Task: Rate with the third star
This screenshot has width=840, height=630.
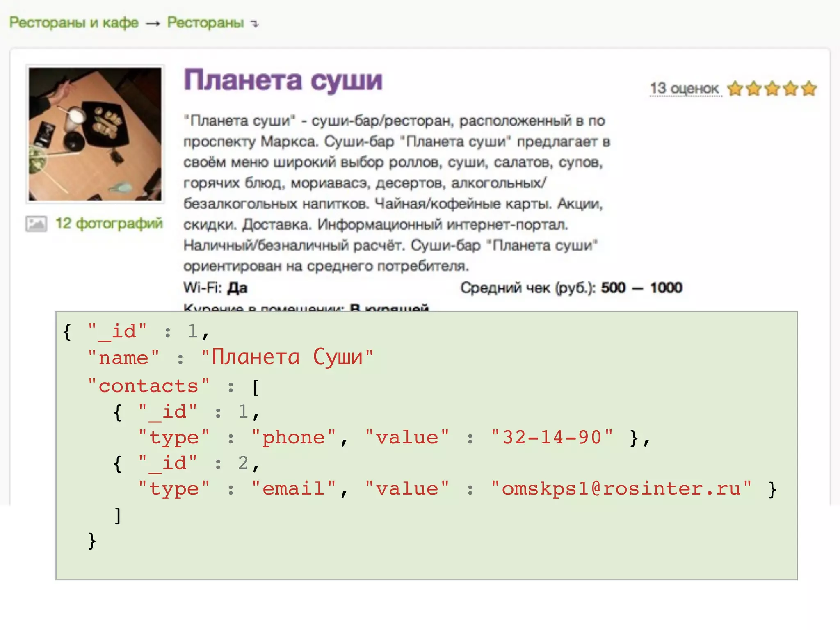Action: pyautogui.click(x=772, y=88)
